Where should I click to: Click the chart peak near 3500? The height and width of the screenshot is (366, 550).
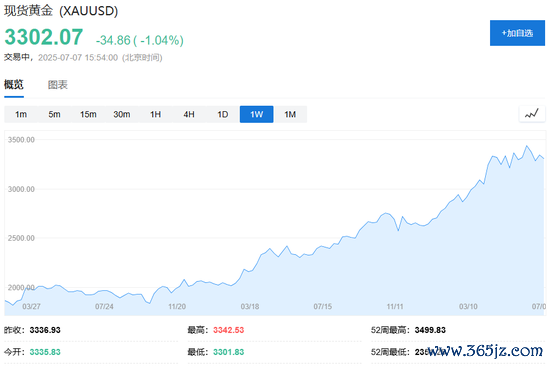[526, 146]
